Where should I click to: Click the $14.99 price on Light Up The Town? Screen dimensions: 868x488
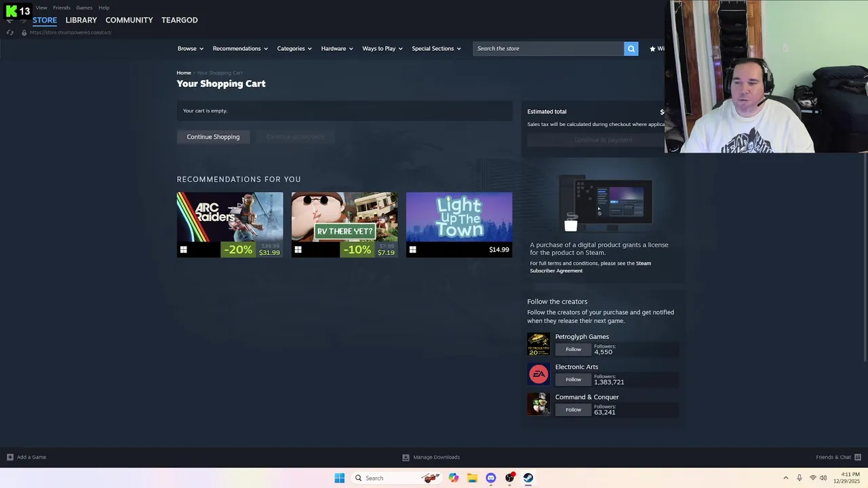499,250
